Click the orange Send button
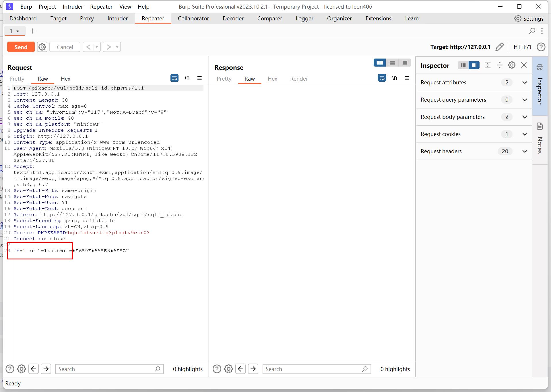Screen dimensions: 551x392 21,47
